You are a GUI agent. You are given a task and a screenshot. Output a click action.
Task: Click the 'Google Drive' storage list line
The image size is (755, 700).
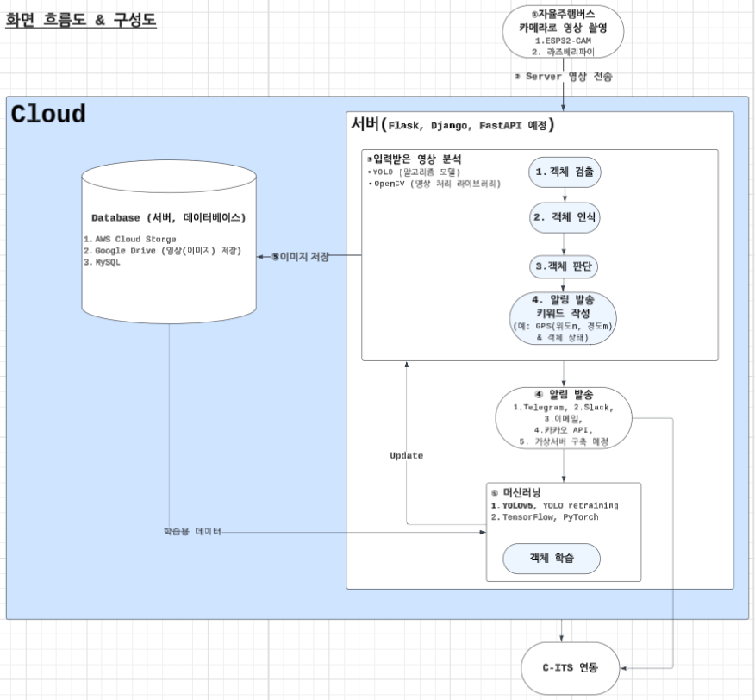pyautogui.click(x=162, y=251)
